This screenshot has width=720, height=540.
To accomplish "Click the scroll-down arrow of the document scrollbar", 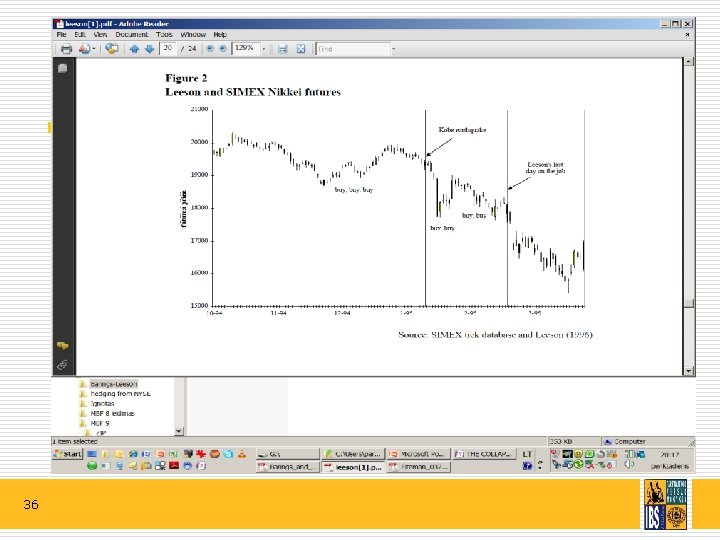I will point(688,371).
